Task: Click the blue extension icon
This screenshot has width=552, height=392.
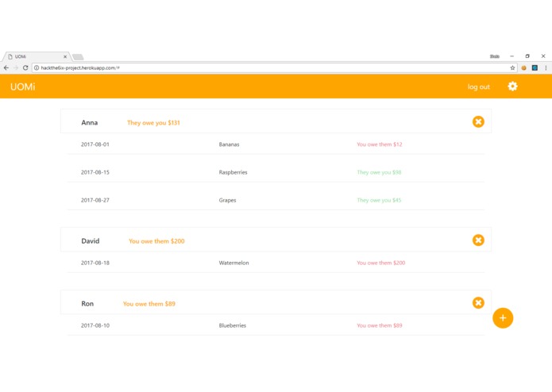Action: (535, 68)
